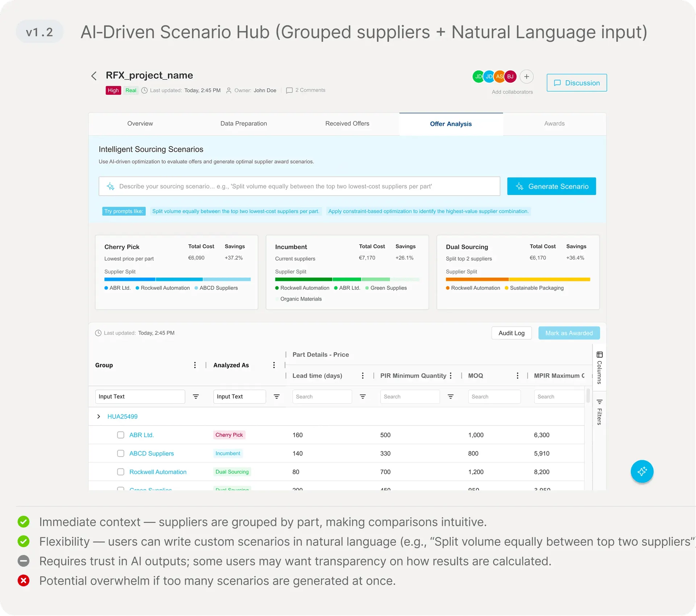The image size is (696, 616).
Task: Check the ABR Ltd. row checkbox
Action: click(121, 435)
